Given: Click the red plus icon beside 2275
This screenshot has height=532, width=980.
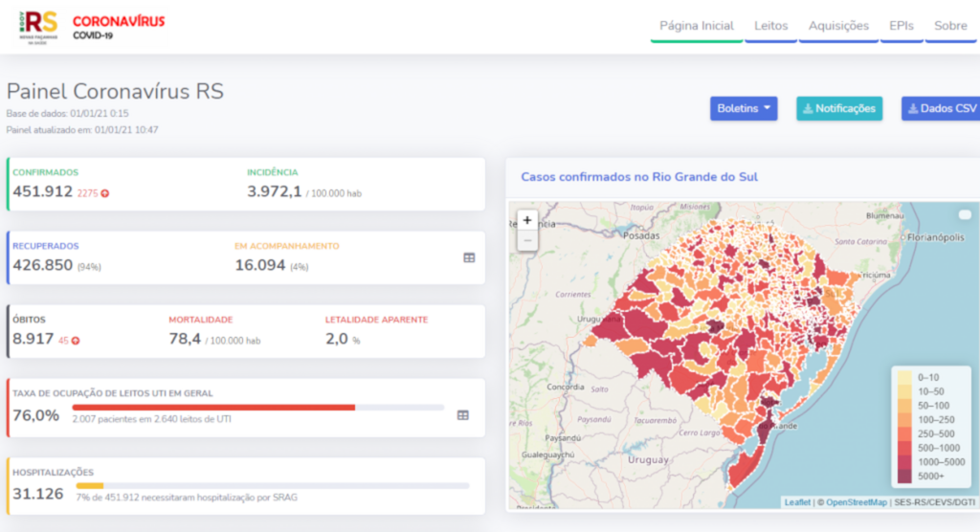Looking at the screenshot, I should pyautogui.click(x=105, y=193).
